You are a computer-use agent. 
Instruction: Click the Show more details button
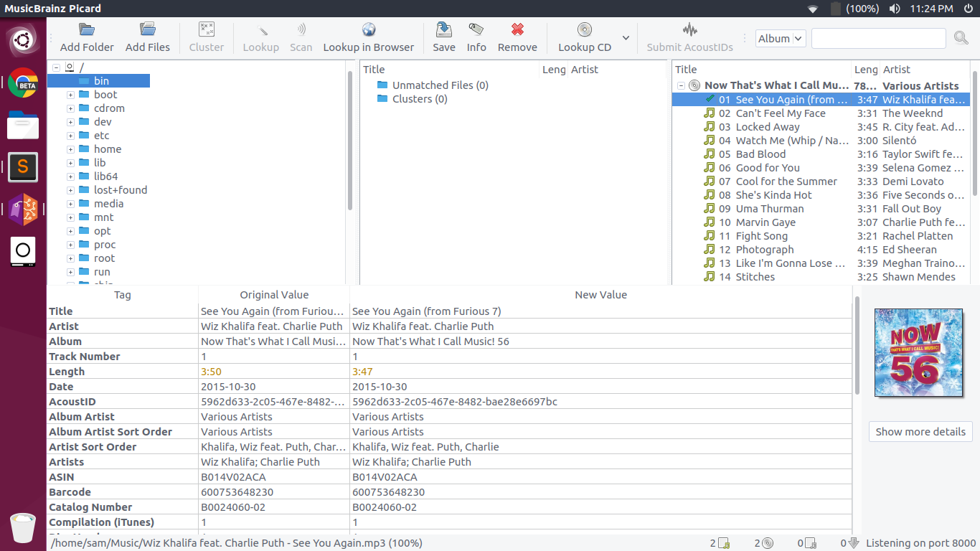point(920,432)
